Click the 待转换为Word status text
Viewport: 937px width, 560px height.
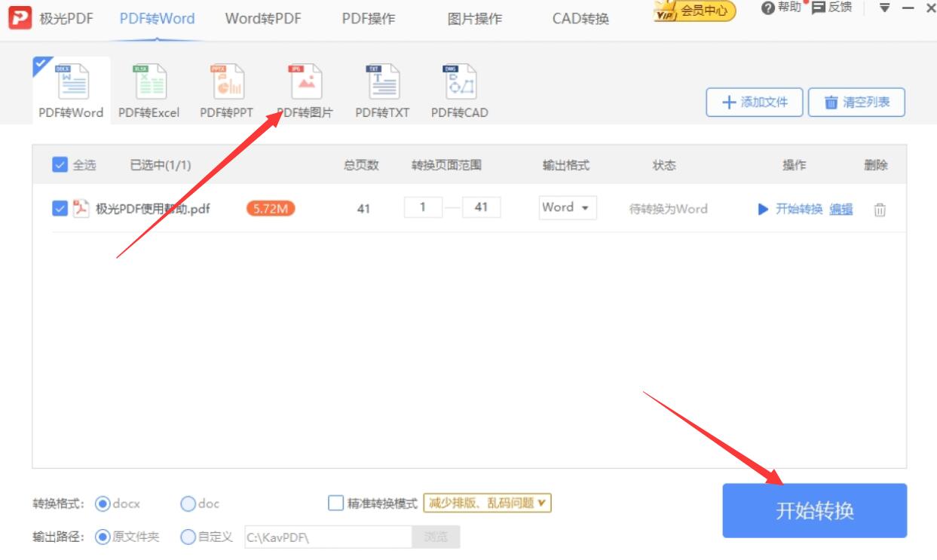(669, 210)
